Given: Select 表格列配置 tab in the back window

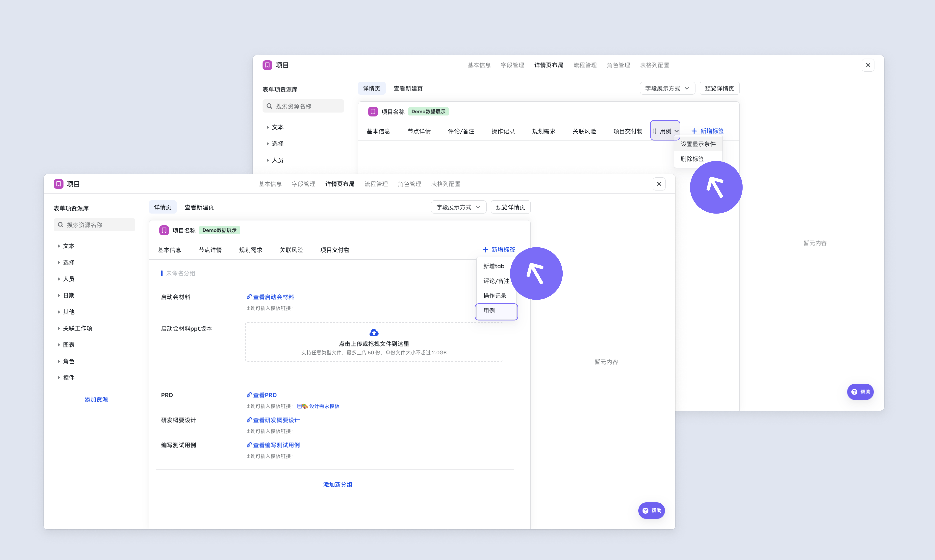Looking at the screenshot, I should [x=655, y=65].
